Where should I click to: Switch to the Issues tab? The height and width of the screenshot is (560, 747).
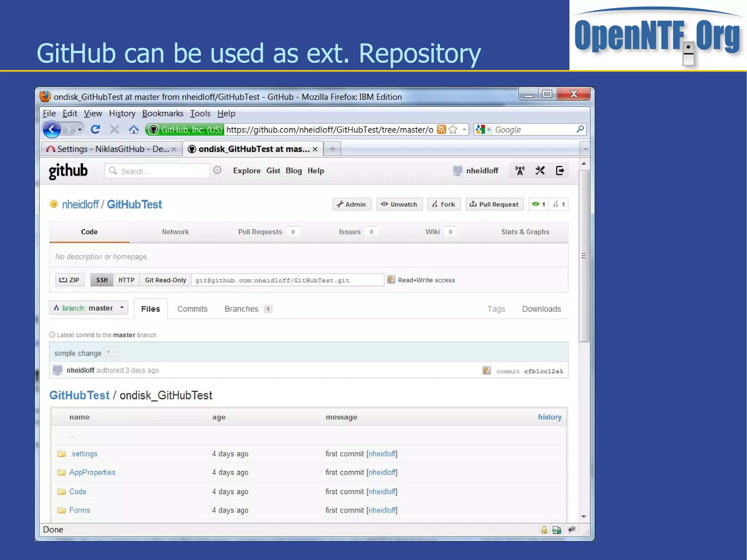(358, 232)
